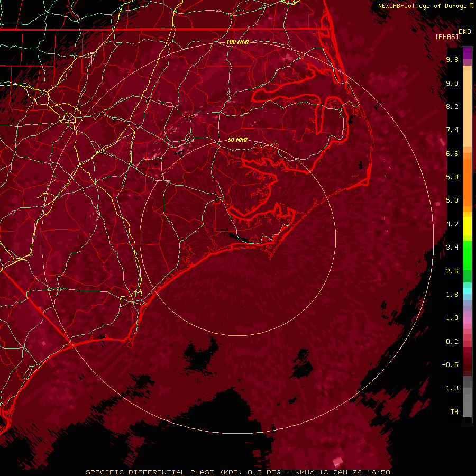
Task: Click the -0.5 value on the color scale
Action: pyautogui.click(x=450, y=365)
